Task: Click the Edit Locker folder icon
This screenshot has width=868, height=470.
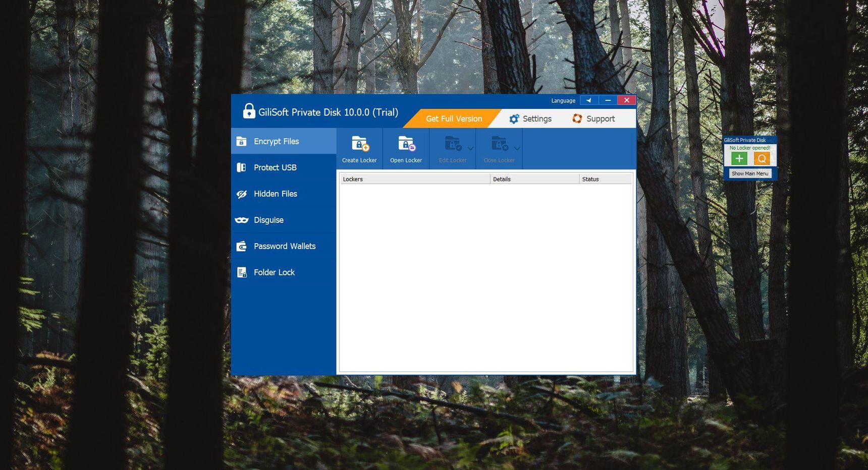Action: [x=453, y=144]
